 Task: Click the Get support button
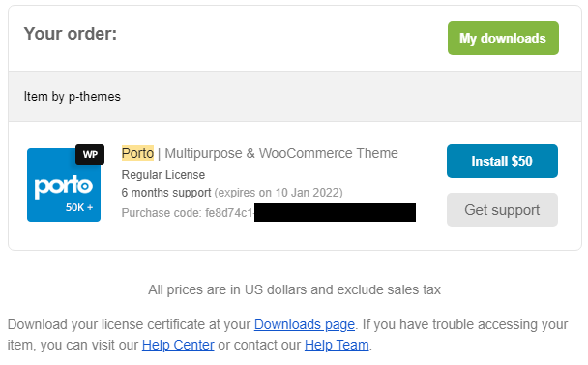[x=502, y=209]
